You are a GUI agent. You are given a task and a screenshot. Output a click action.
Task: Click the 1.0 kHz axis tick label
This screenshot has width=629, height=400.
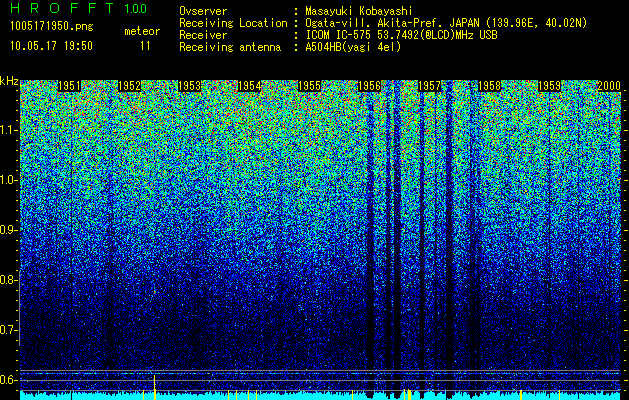pos(9,180)
